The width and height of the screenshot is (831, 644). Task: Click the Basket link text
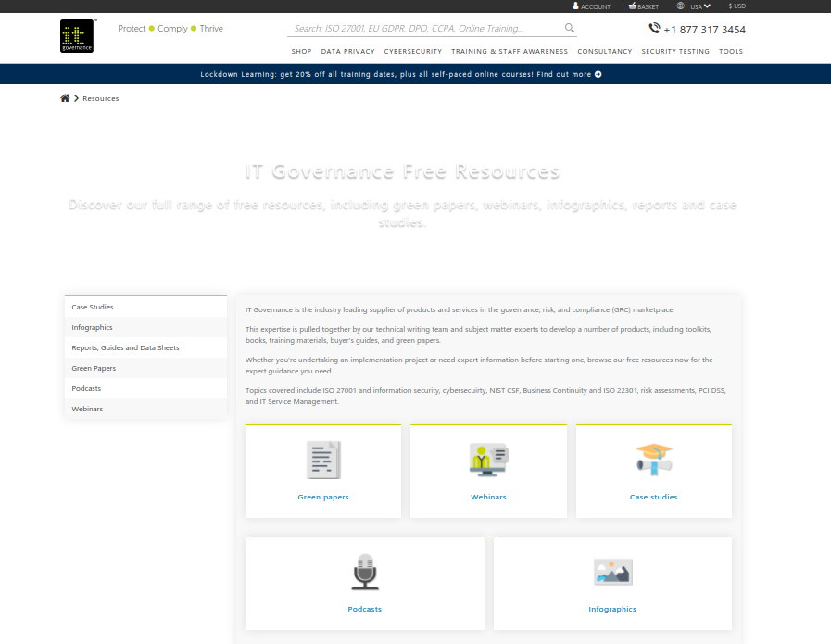point(648,6)
